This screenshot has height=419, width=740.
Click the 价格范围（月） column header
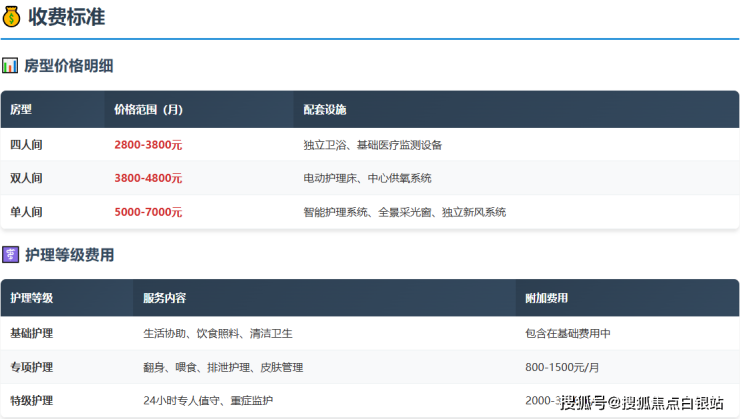[x=148, y=109]
